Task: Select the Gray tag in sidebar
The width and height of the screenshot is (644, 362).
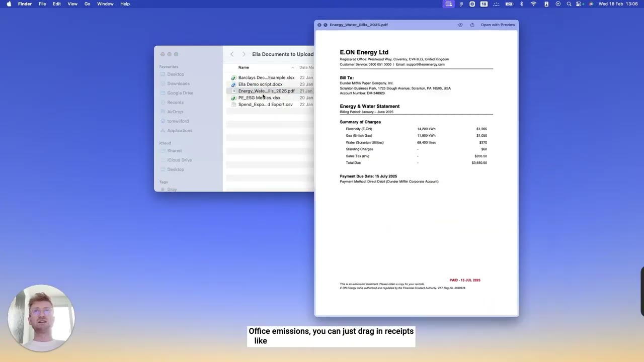Action: point(172,190)
